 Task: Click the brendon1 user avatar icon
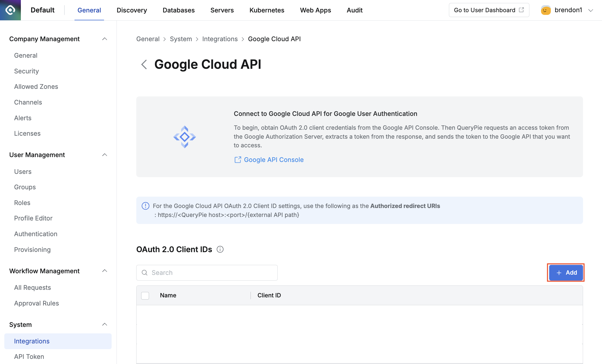coord(545,10)
